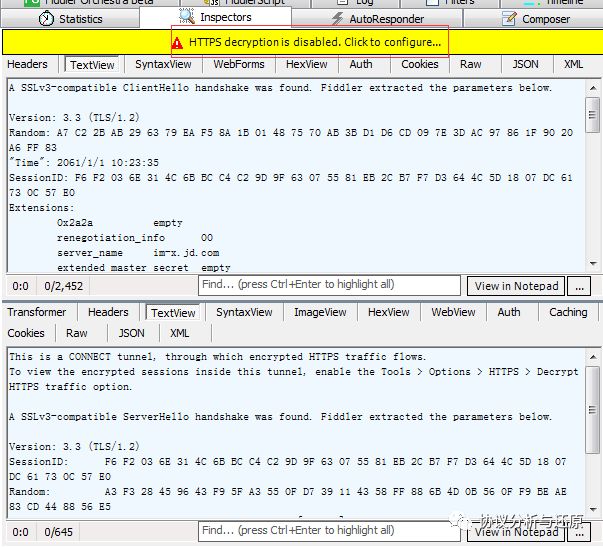The height and width of the screenshot is (548, 603).
Task: Click the 'This is a CONNECT tunnel' line
Action: pyautogui.click(x=217, y=357)
